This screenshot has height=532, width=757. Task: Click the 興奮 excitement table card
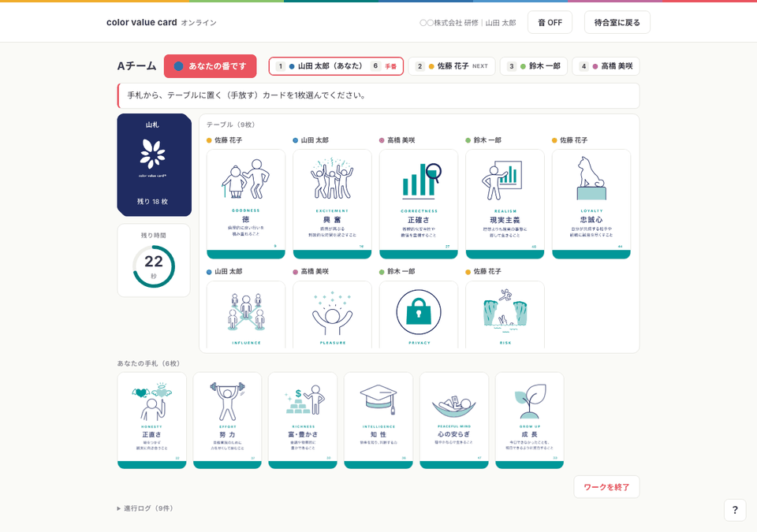click(x=332, y=203)
